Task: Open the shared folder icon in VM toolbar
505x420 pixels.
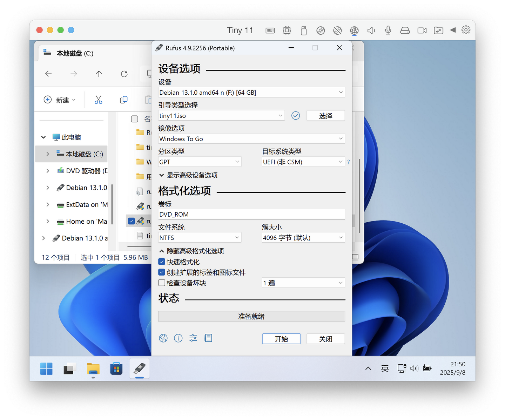Action: [x=438, y=31]
